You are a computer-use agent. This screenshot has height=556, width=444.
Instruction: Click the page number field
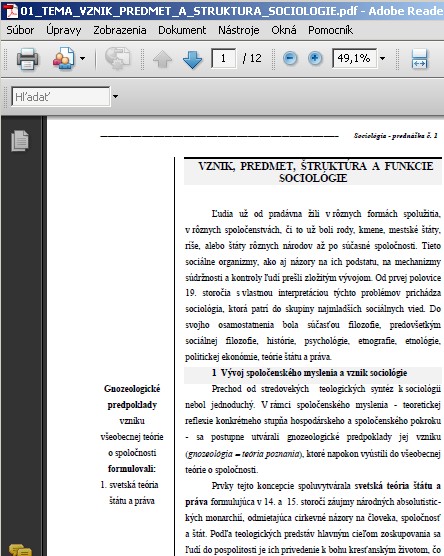[223, 58]
